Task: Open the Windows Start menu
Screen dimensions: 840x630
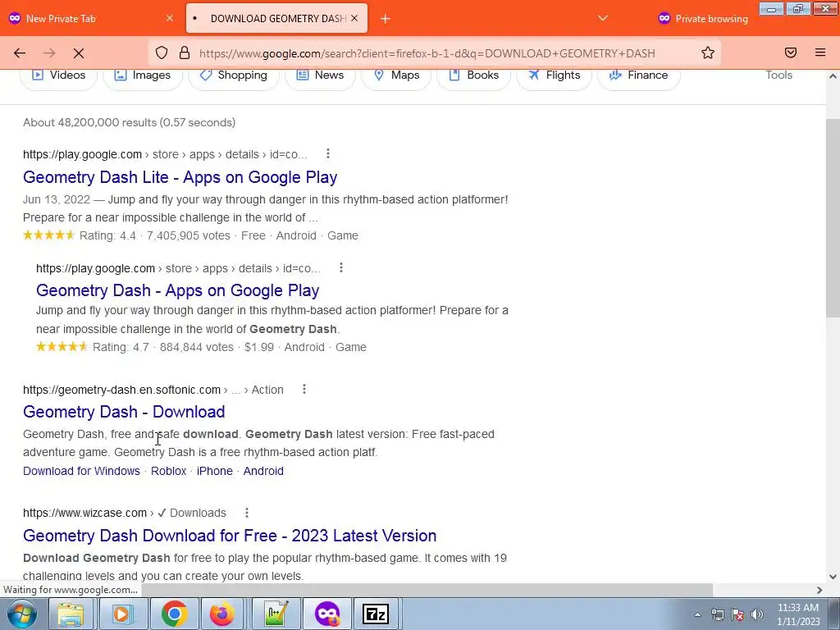Action: click(x=22, y=614)
